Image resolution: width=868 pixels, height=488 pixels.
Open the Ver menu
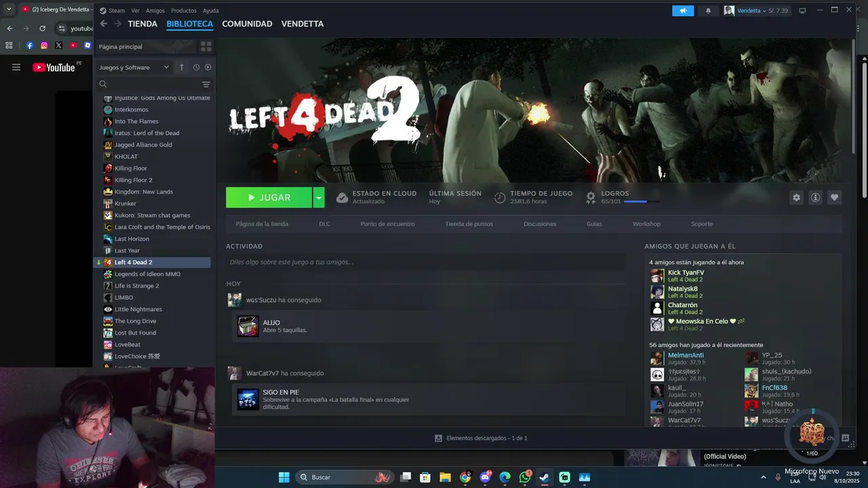[136, 11]
